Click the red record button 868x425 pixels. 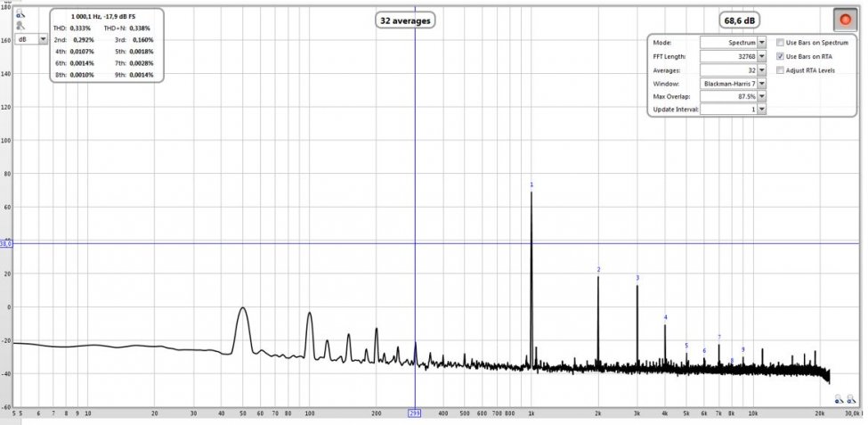click(845, 20)
